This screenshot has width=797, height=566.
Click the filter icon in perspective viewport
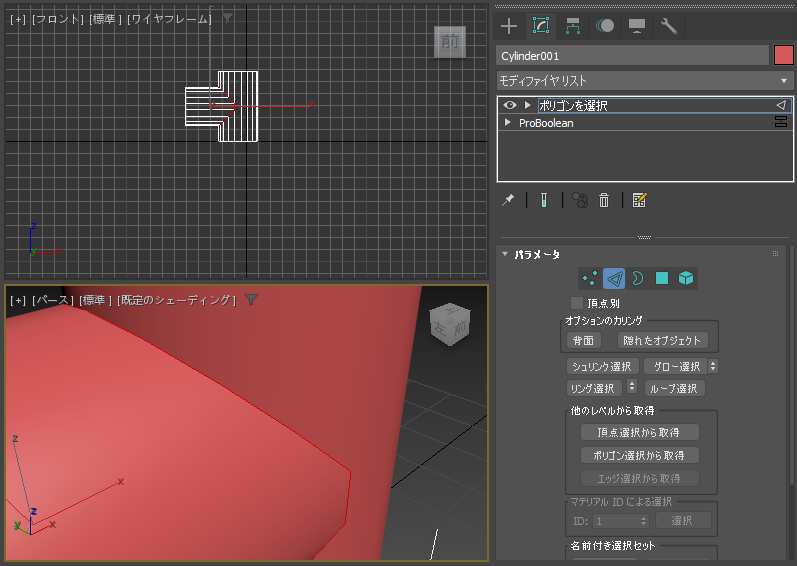(x=251, y=300)
